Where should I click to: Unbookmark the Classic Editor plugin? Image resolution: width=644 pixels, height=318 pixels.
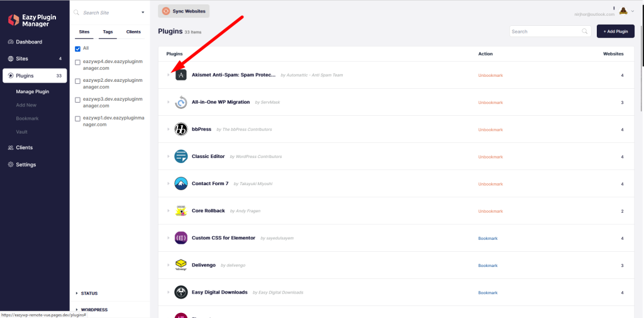pos(491,157)
